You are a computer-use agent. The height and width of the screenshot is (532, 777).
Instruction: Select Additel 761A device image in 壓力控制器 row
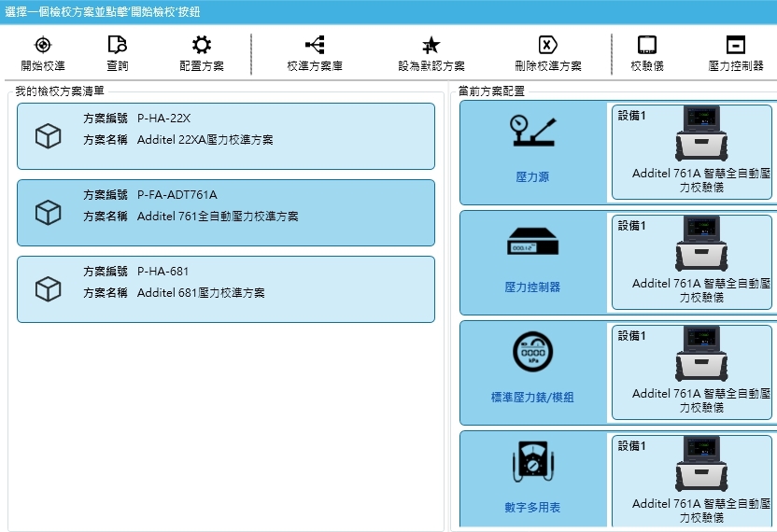pyautogui.click(x=701, y=244)
